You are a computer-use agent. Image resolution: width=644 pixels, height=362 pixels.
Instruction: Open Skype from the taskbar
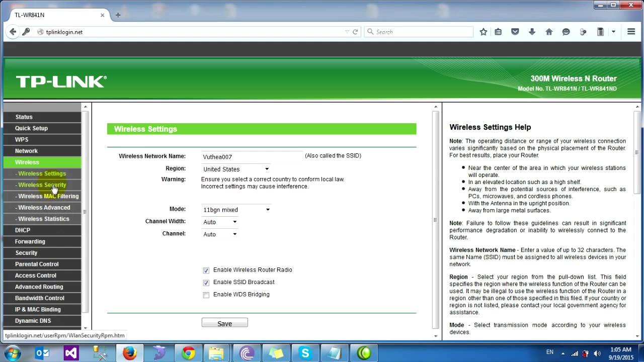(x=305, y=353)
